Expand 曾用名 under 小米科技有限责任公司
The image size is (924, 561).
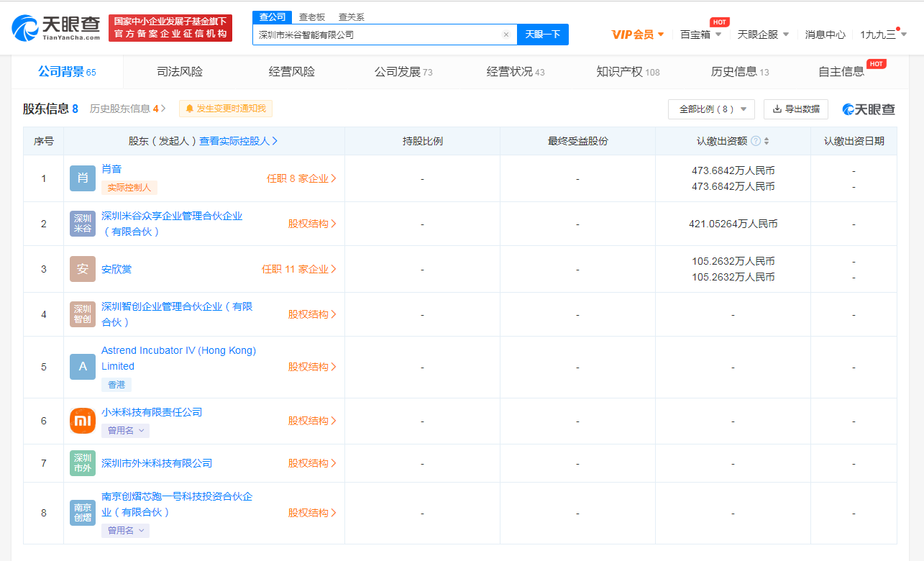pos(125,431)
